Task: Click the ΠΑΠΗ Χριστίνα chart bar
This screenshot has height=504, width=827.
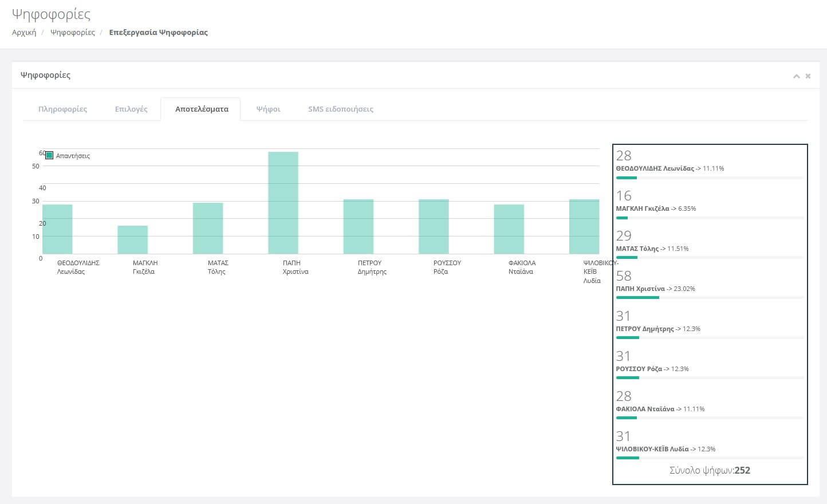Action: click(283, 203)
